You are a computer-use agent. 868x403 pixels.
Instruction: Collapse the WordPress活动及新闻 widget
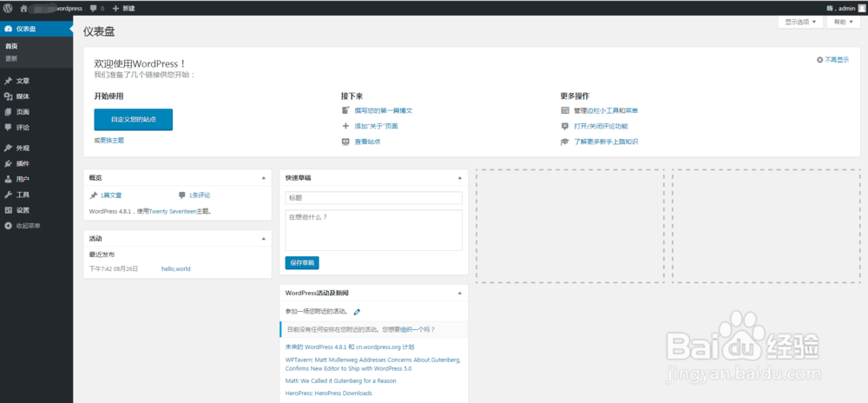point(459,293)
